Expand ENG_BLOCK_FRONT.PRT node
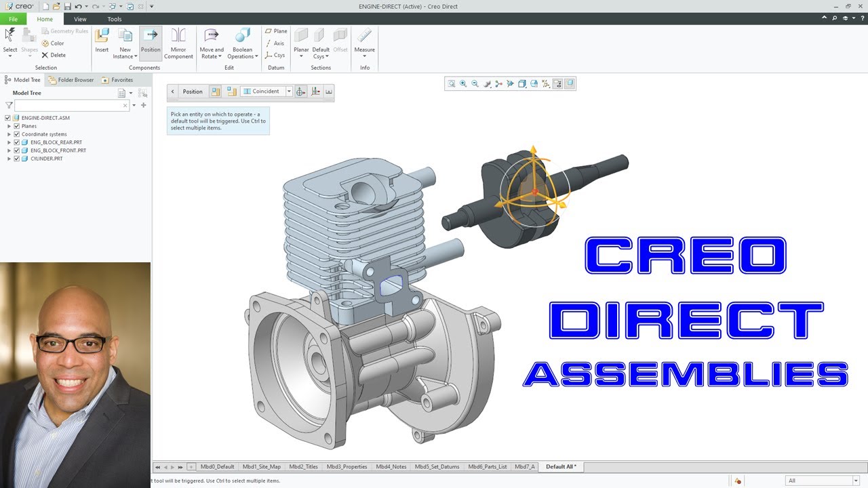 [9, 150]
